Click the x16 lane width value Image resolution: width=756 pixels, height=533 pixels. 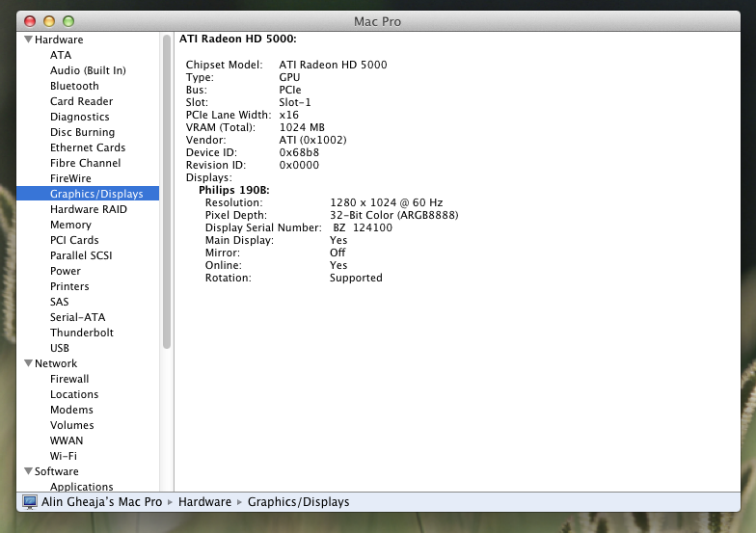point(289,115)
